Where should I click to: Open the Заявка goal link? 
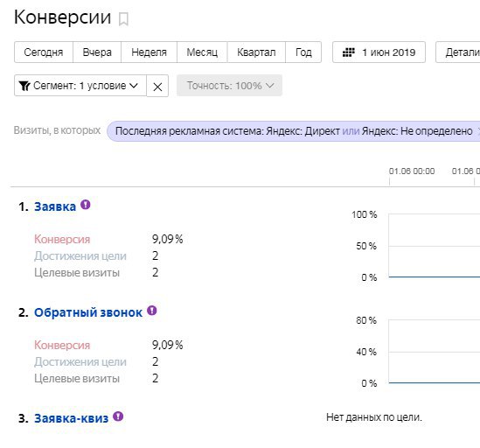point(55,206)
